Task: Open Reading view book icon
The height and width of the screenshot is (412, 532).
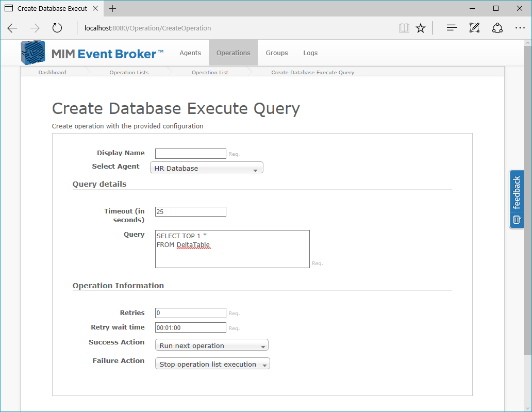Action: coord(404,28)
